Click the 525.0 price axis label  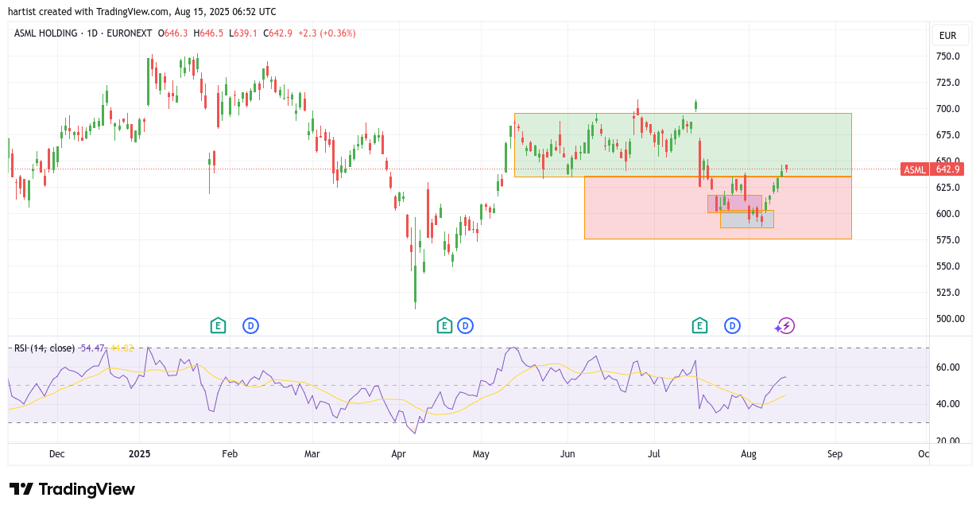[x=947, y=293]
